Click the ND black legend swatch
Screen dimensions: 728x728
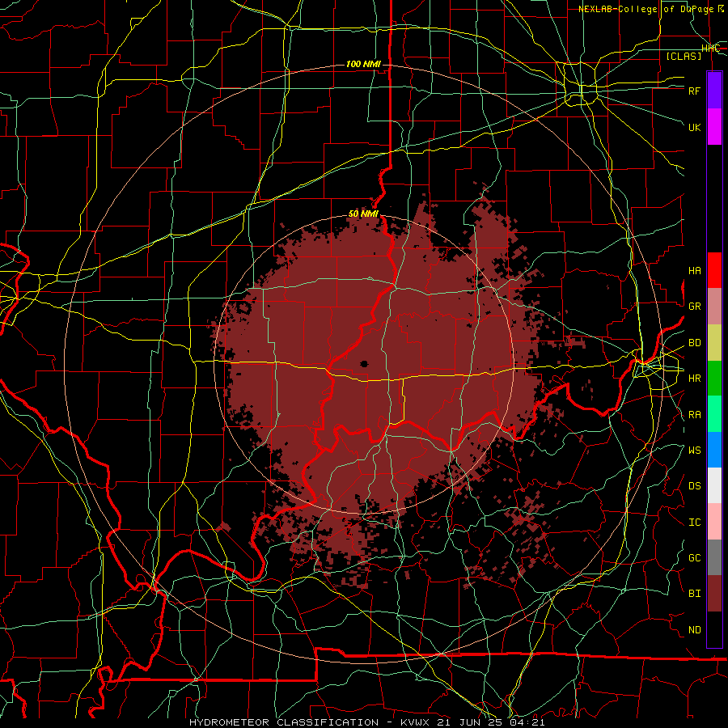click(x=714, y=629)
